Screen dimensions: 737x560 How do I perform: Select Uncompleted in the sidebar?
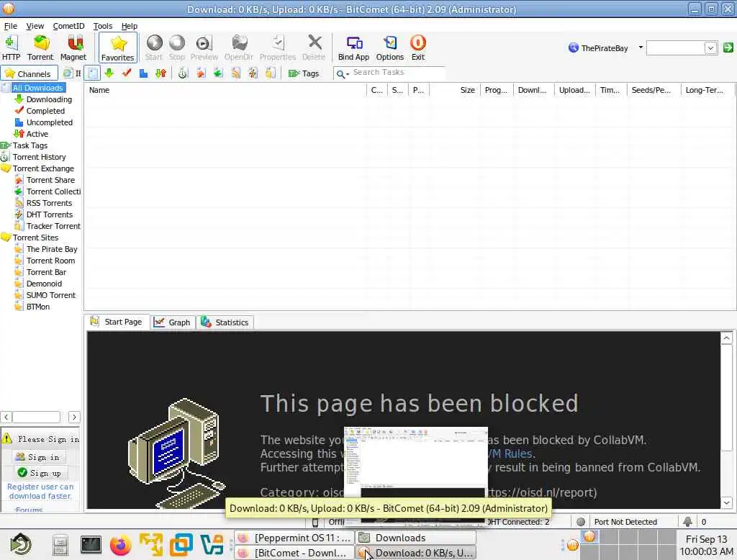coord(50,122)
